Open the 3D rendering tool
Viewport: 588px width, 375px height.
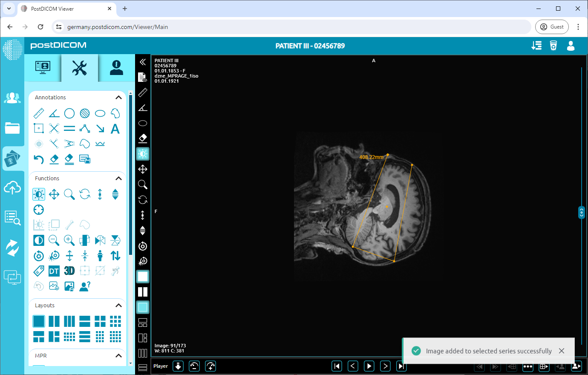pyautogui.click(x=69, y=271)
